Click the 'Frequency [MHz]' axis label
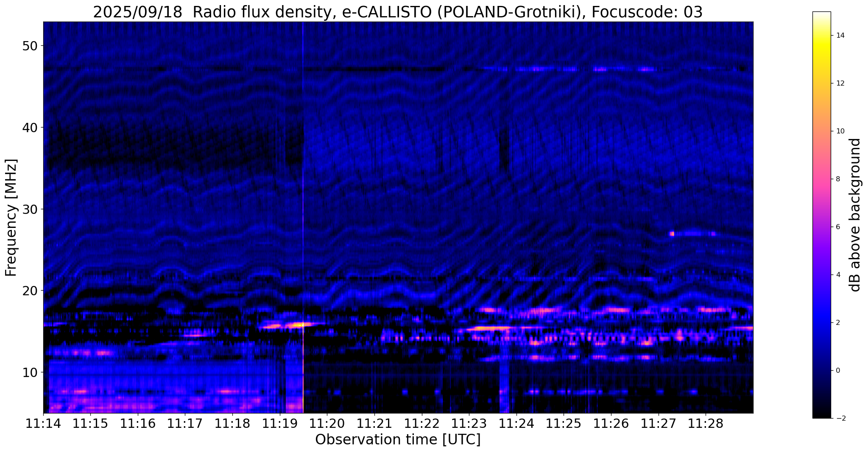Viewport: 868px width, 452px height. click(x=11, y=218)
